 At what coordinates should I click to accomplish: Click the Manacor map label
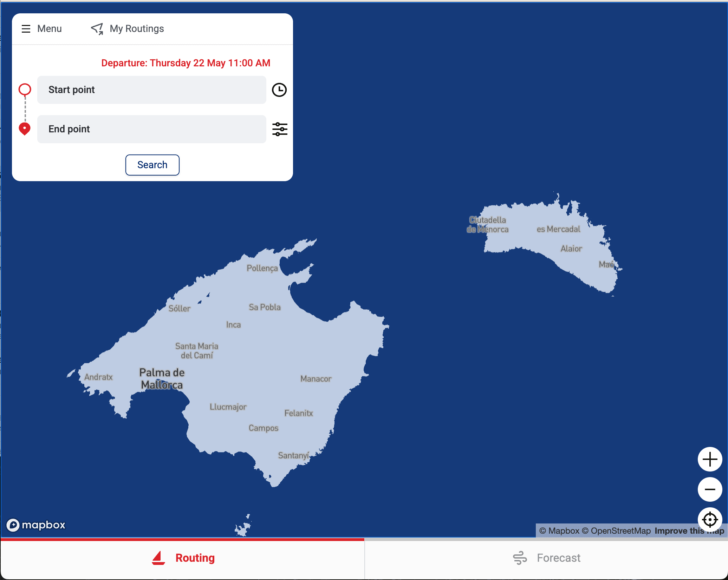pos(316,379)
